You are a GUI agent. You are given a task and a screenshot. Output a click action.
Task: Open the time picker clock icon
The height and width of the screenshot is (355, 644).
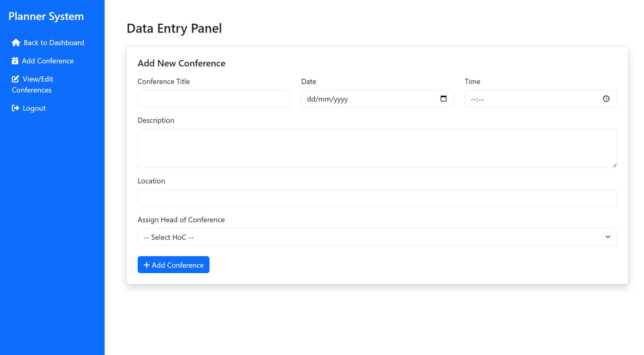[606, 99]
